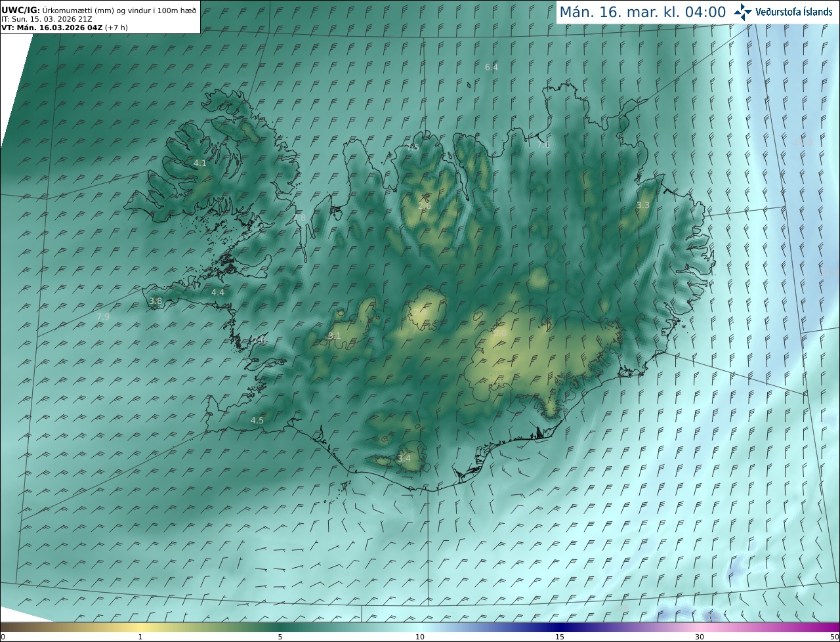Click the 4.4 value on the western peninsula
840x642 pixels.
(x=218, y=292)
